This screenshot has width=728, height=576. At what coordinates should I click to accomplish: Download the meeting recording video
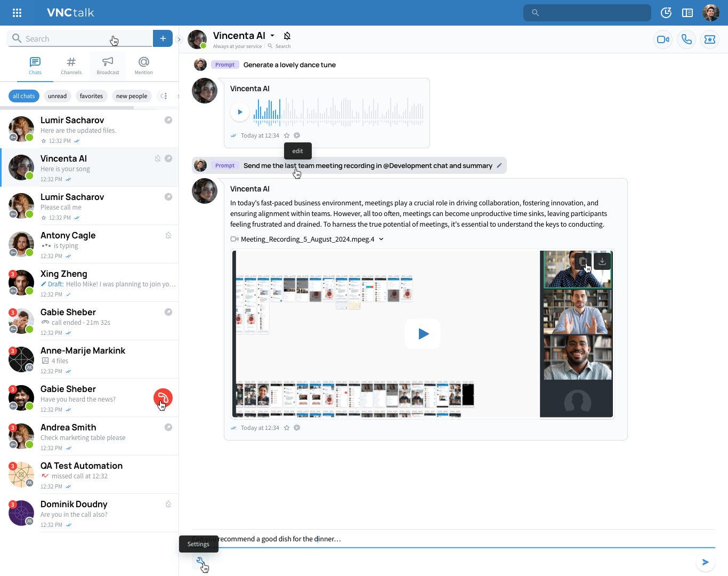(602, 261)
